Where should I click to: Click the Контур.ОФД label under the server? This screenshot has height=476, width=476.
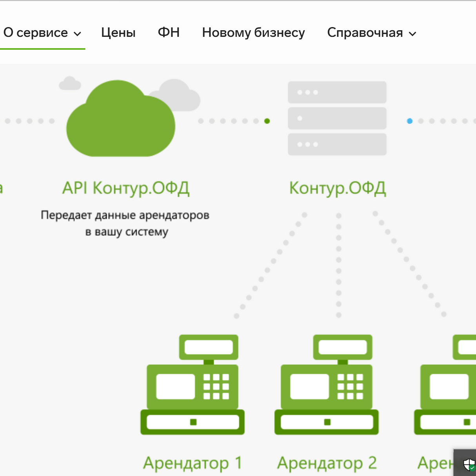[338, 188]
